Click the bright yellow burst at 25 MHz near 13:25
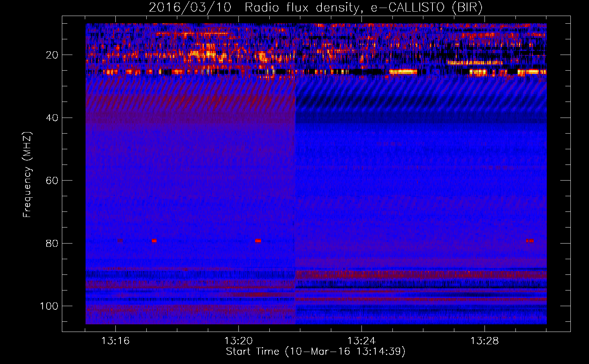The width and height of the screenshot is (589, 364). click(403, 72)
